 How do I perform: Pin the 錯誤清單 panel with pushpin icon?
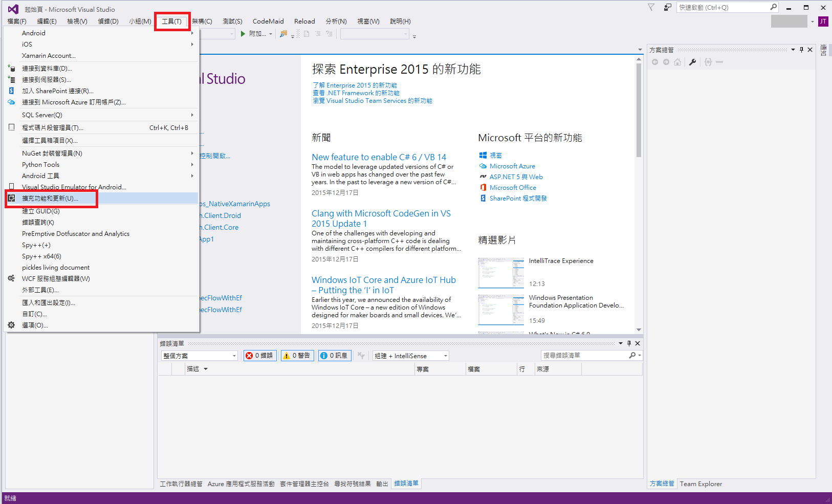(x=629, y=343)
